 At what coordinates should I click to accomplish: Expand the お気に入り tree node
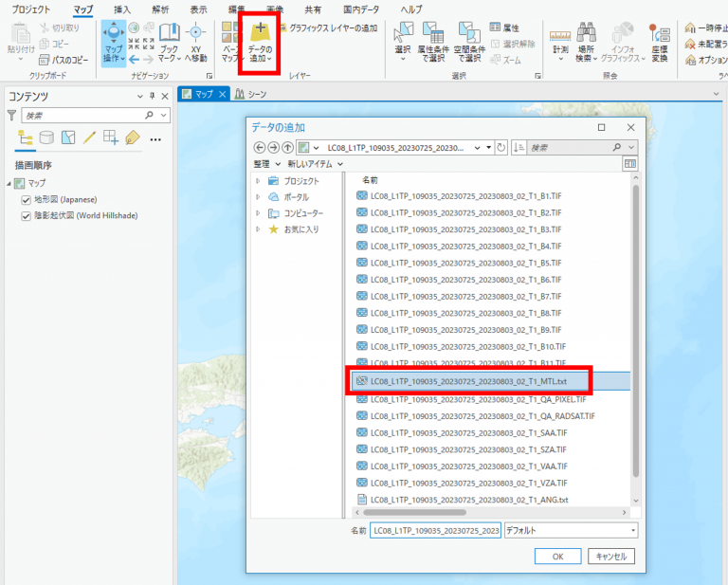pyautogui.click(x=258, y=229)
